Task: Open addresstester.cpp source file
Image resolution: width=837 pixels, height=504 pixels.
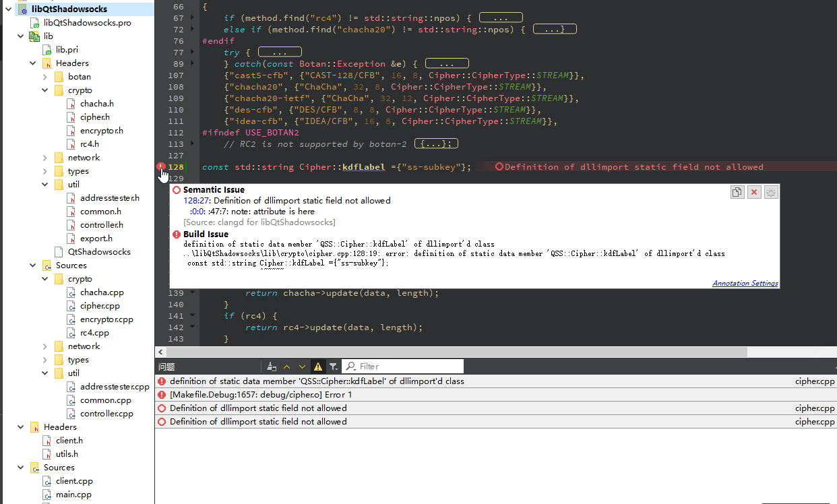Action: pyautogui.click(x=115, y=387)
